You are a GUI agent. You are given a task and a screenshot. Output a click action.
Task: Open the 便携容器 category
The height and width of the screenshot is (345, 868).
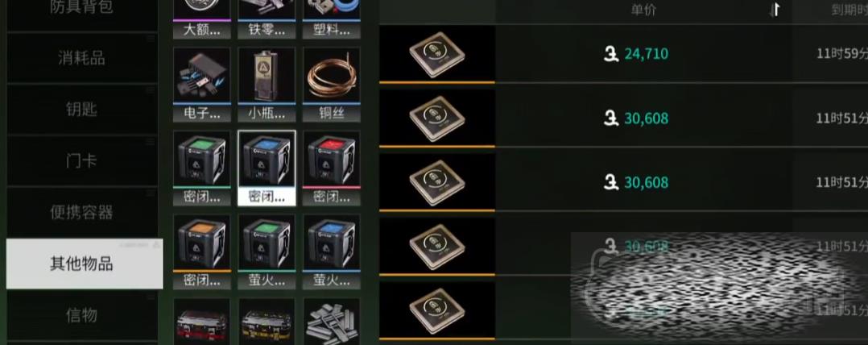pyautogui.click(x=82, y=212)
